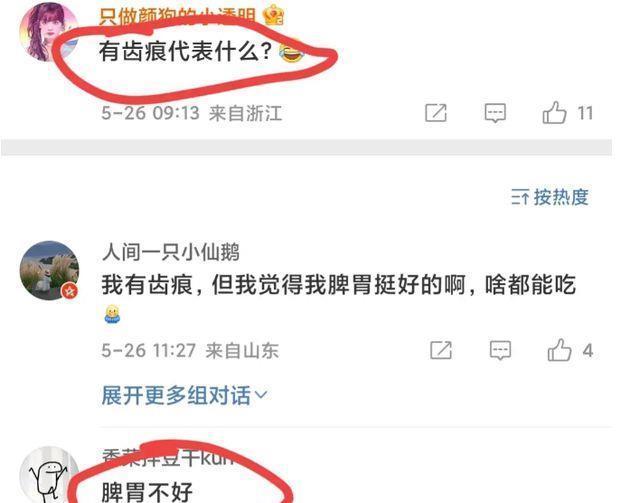Reply to the 人间一只小仙鹅 comment

tap(500, 350)
